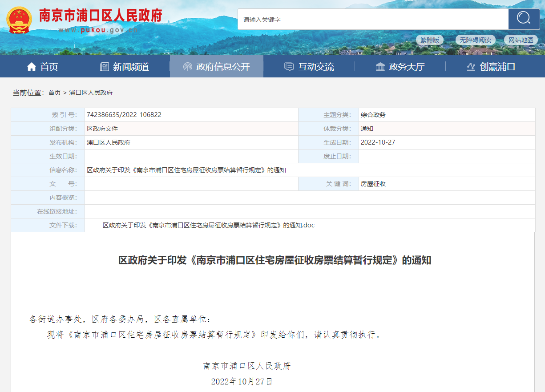Click the chat bubble icon beside 互动交流
The image size is (545, 392).
pos(289,67)
